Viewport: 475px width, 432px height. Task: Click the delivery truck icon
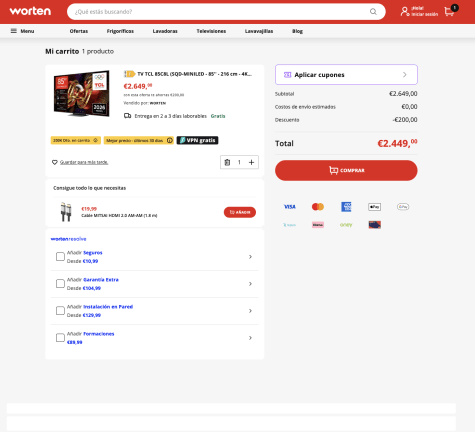[x=127, y=116]
